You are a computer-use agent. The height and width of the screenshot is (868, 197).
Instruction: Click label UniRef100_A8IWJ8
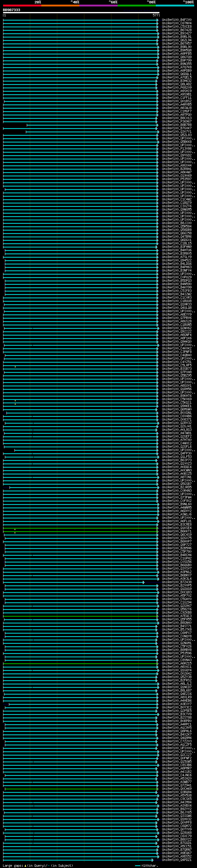[176, 108]
